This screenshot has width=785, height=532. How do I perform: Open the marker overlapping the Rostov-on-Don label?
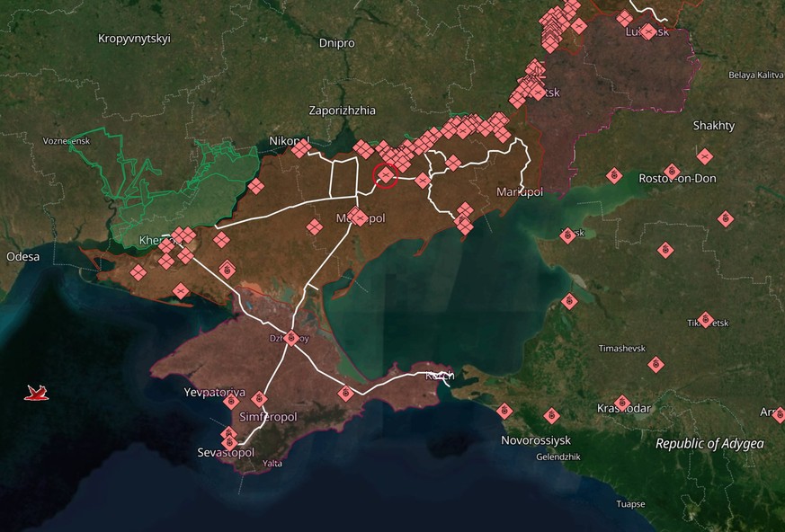pos(672,173)
